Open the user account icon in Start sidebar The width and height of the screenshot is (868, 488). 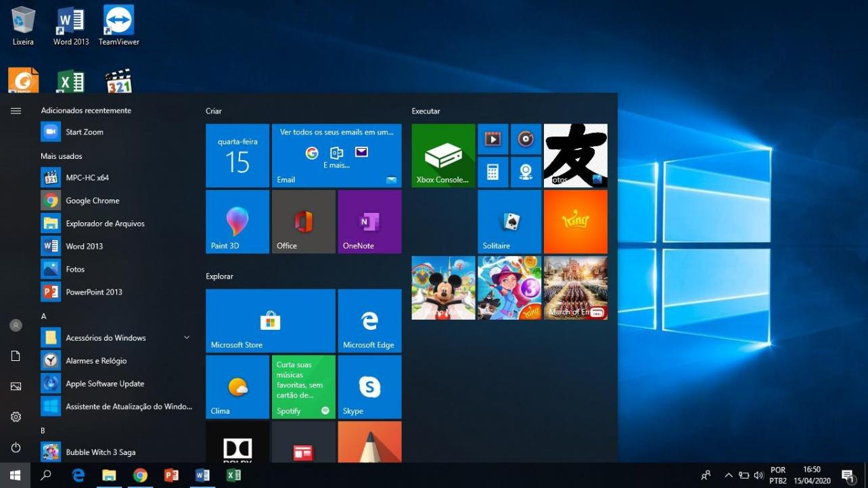16,325
